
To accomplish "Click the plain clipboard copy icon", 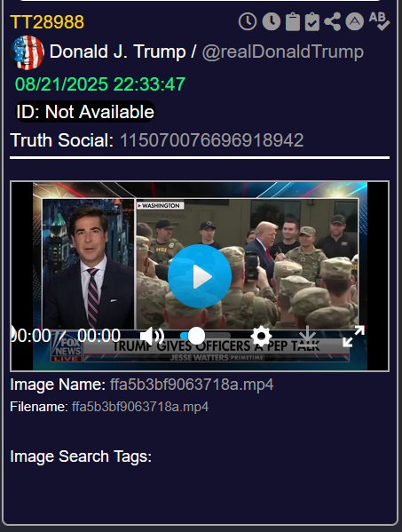I will point(293,22).
